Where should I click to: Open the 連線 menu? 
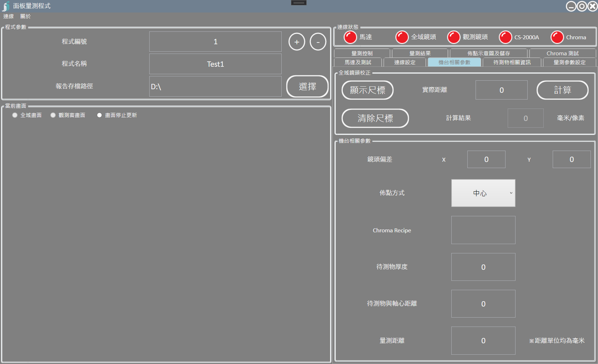[9, 16]
